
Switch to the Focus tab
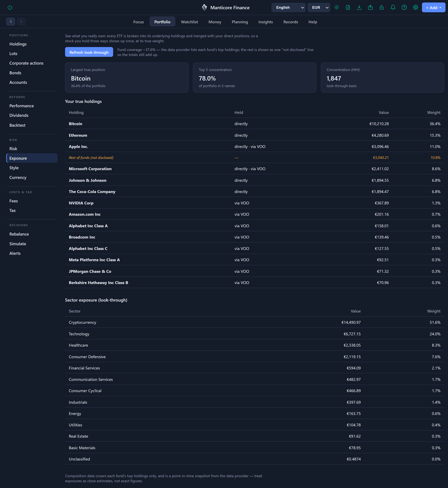pos(138,22)
